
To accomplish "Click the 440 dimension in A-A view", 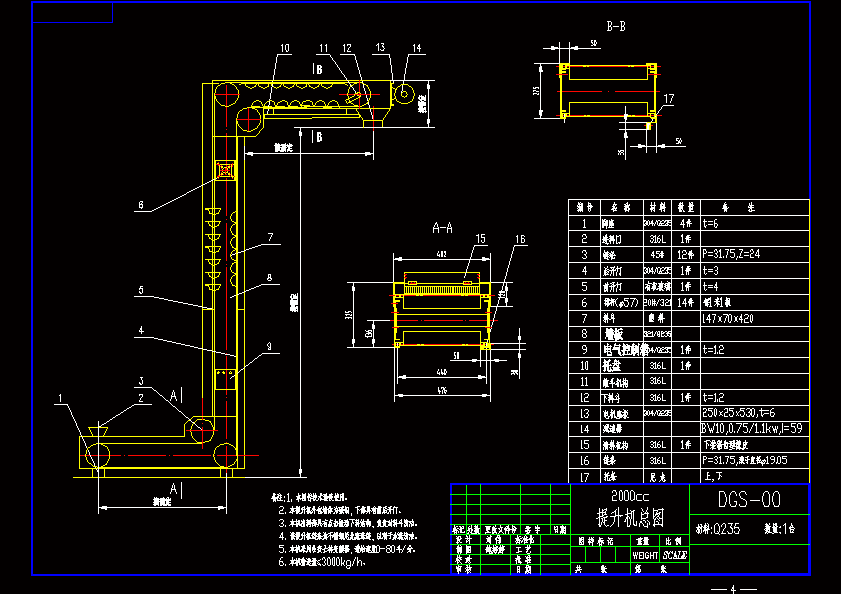I will coord(441,371).
